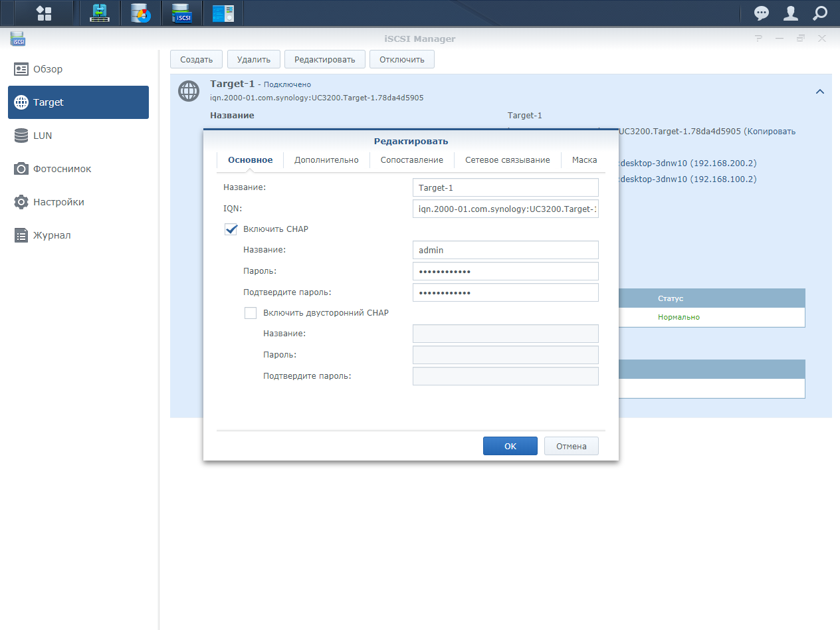840x630 pixels.
Task: Switch to the Основное tab
Action: [x=250, y=160]
